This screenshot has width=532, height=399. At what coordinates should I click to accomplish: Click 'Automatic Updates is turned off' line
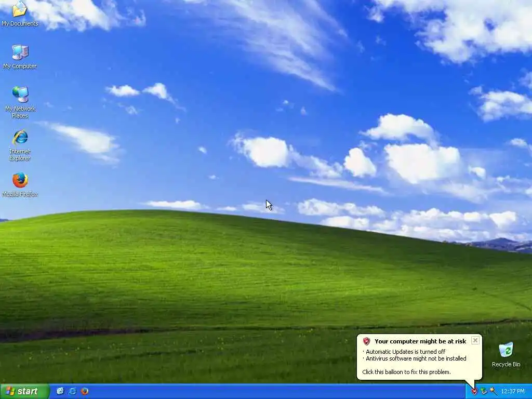click(405, 352)
